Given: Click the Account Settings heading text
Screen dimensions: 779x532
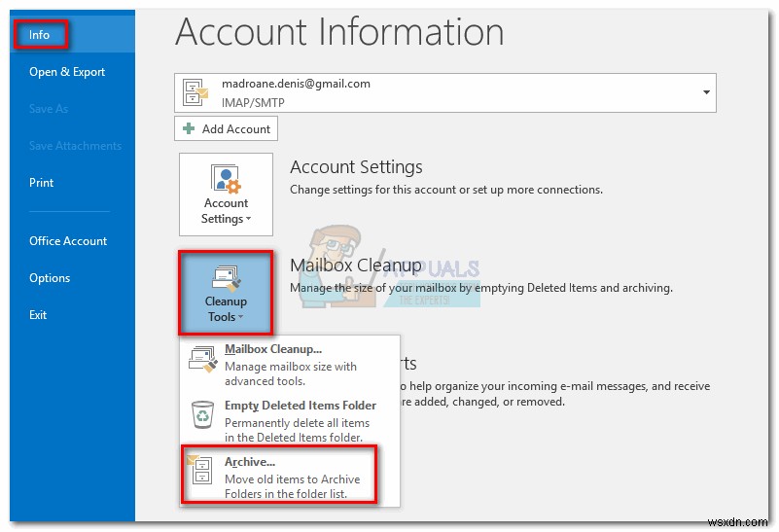Looking at the screenshot, I should click(x=356, y=167).
